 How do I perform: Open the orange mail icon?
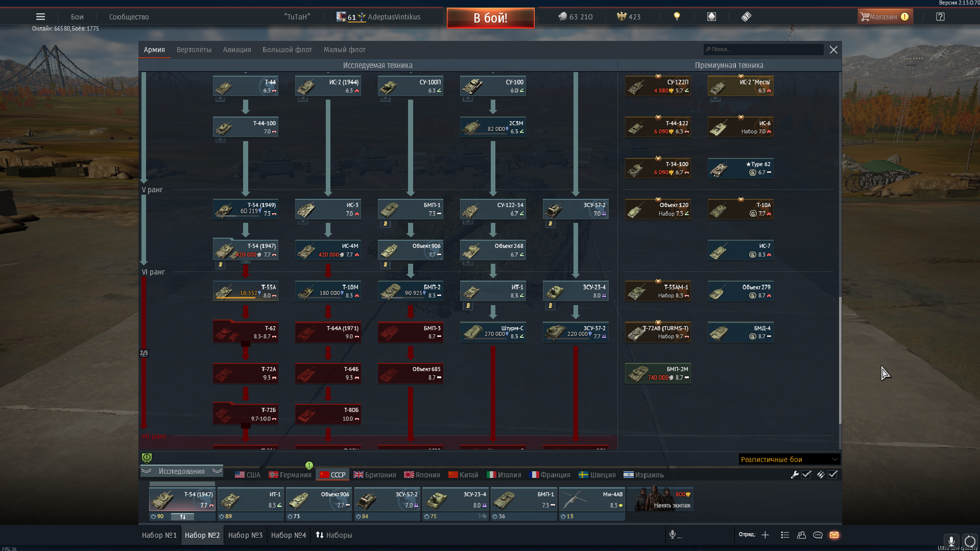[834, 535]
